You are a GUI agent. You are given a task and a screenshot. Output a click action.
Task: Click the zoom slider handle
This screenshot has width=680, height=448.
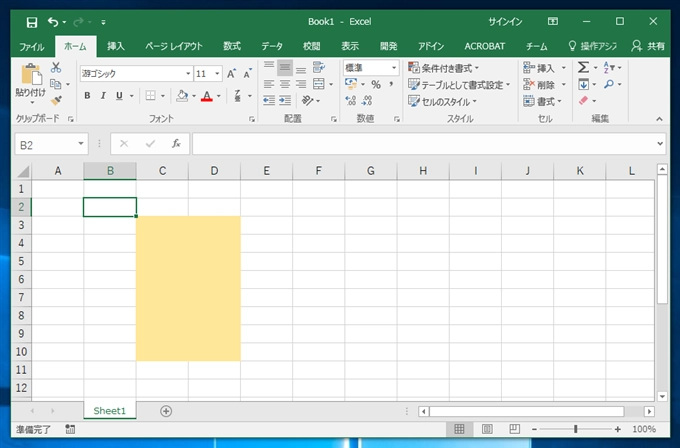(575, 429)
